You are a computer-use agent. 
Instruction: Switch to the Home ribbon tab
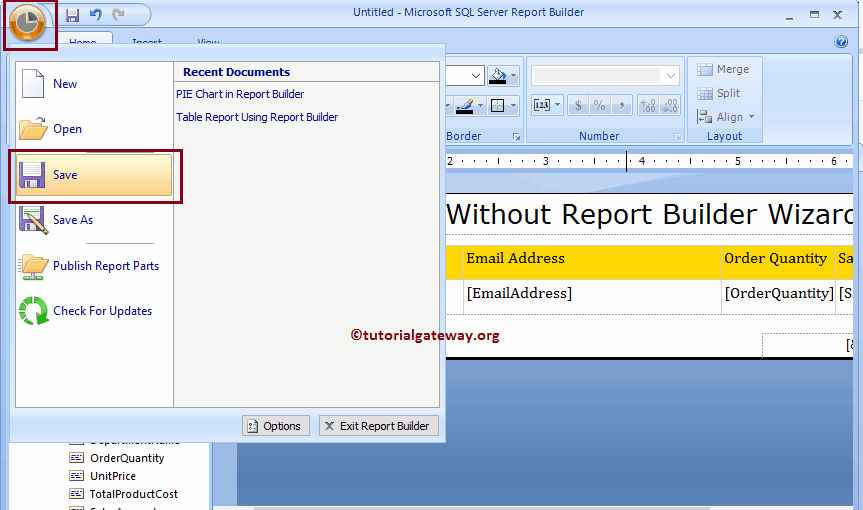[83, 40]
